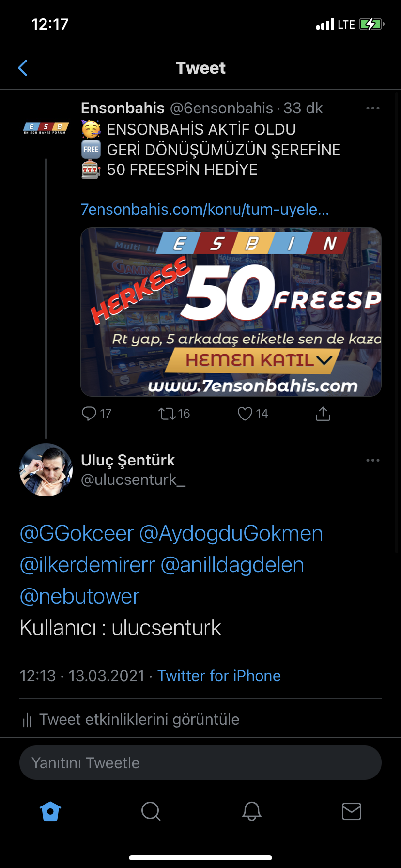Image resolution: width=401 pixels, height=868 pixels.
Task: Open Search tab in bottom bar
Action: click(151, 811)
